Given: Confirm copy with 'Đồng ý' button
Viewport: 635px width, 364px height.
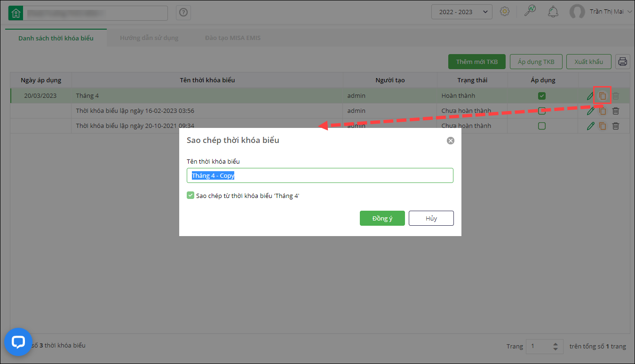Looking at the screenshot, I should [382, 218].
